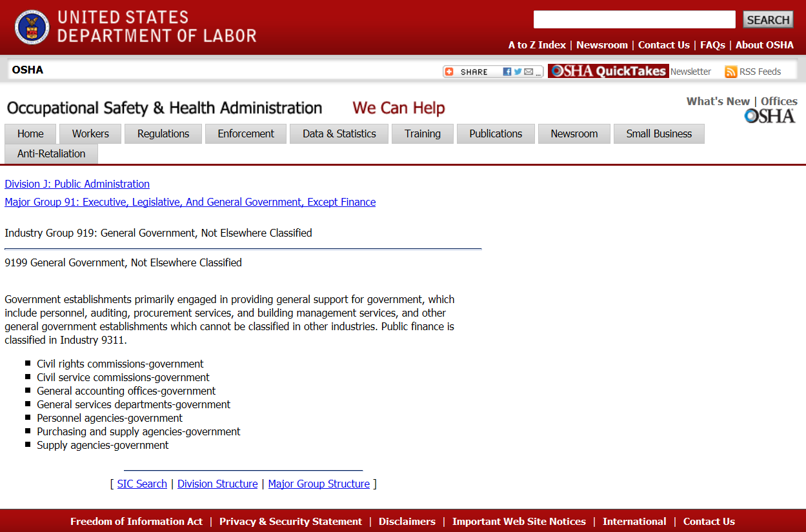Open the FAQs link
Viewport: 806px width, 532px height.
(x=712, y=44)
